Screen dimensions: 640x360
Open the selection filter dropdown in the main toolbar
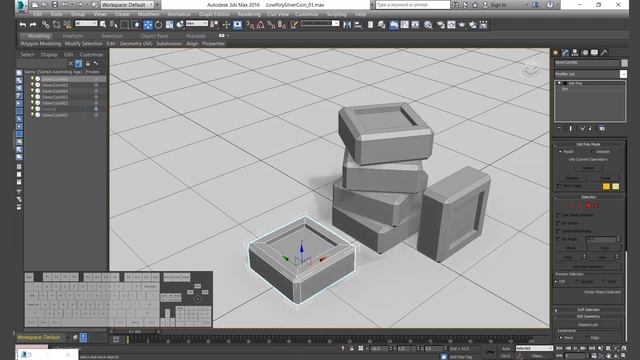[86, 24]
